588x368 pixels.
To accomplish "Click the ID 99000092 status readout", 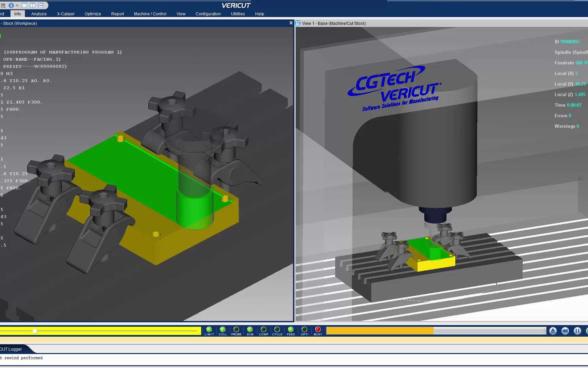I will click(567, 42).
